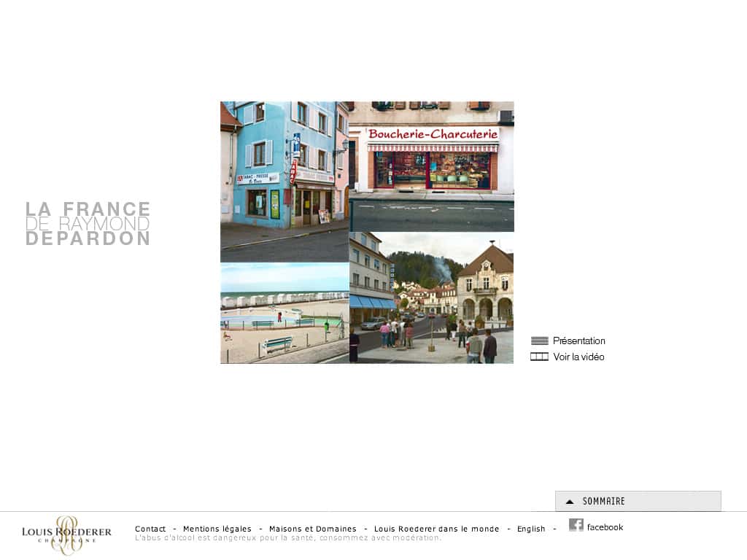View the Mentions légales page
The width and height of the screenshot is (747, 560).
click(x=217, y=529)
